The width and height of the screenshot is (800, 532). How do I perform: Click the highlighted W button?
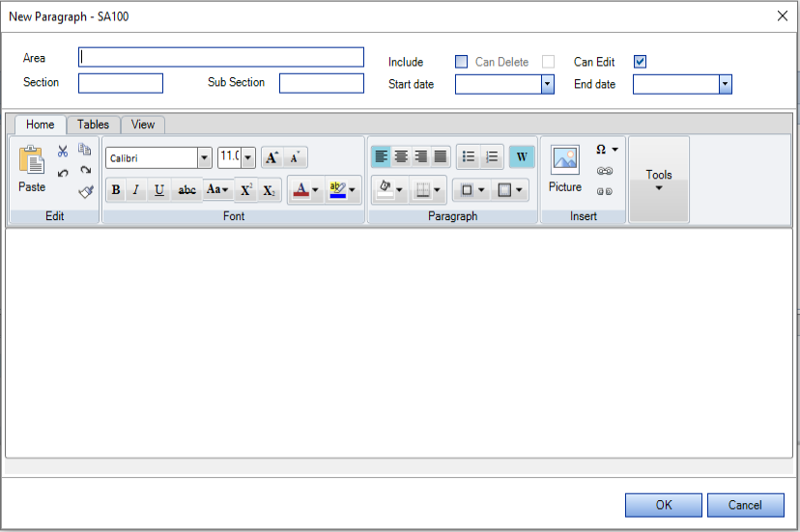(522, 156)
